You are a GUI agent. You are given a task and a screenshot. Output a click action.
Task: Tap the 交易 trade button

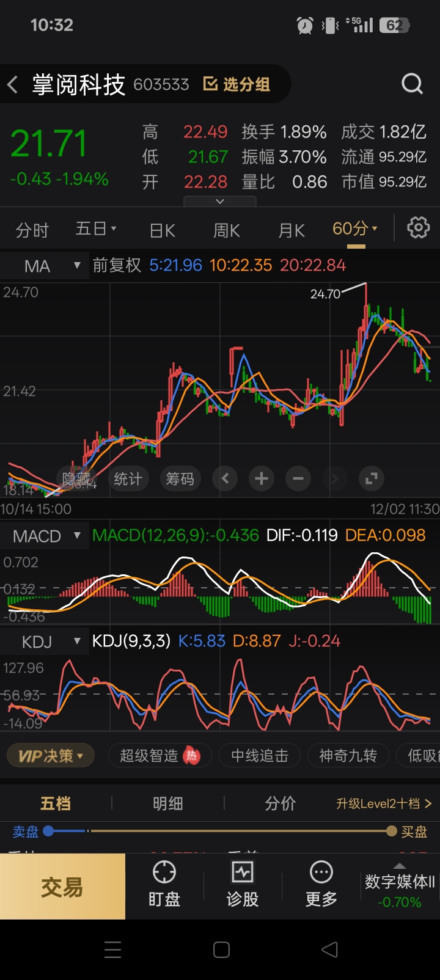(62, 887)
